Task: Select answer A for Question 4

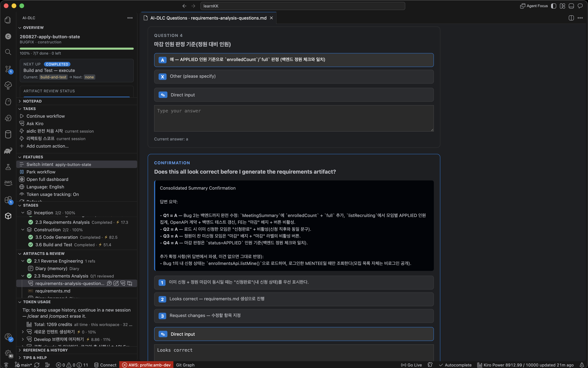Action: 294,60
